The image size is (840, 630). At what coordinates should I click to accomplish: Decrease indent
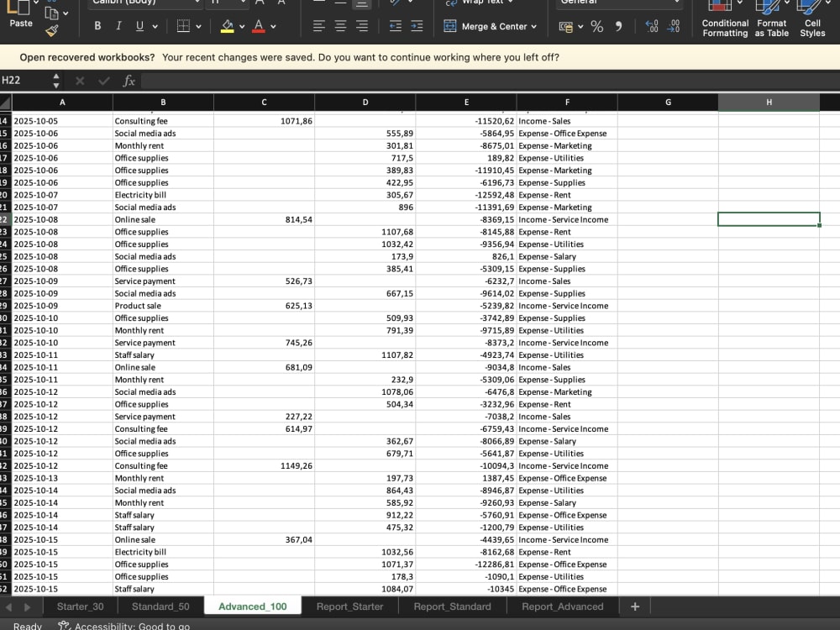[x=396, y=26]
